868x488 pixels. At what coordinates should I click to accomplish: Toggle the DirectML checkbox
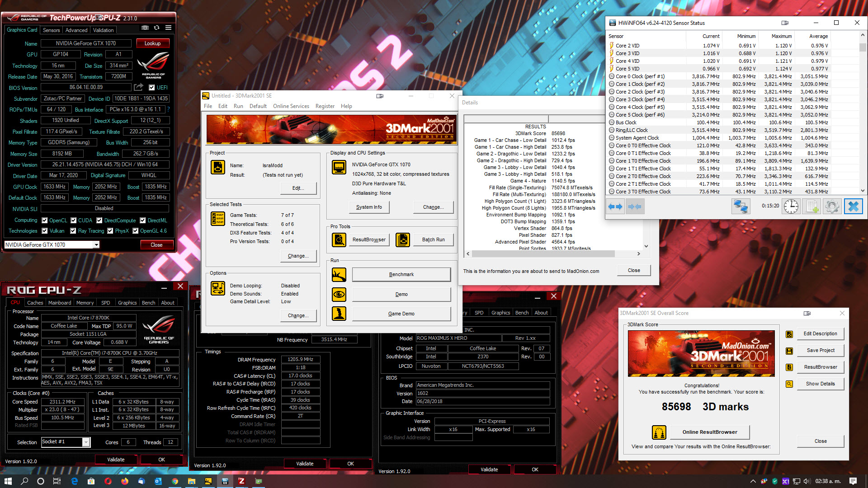coord(143,221)
